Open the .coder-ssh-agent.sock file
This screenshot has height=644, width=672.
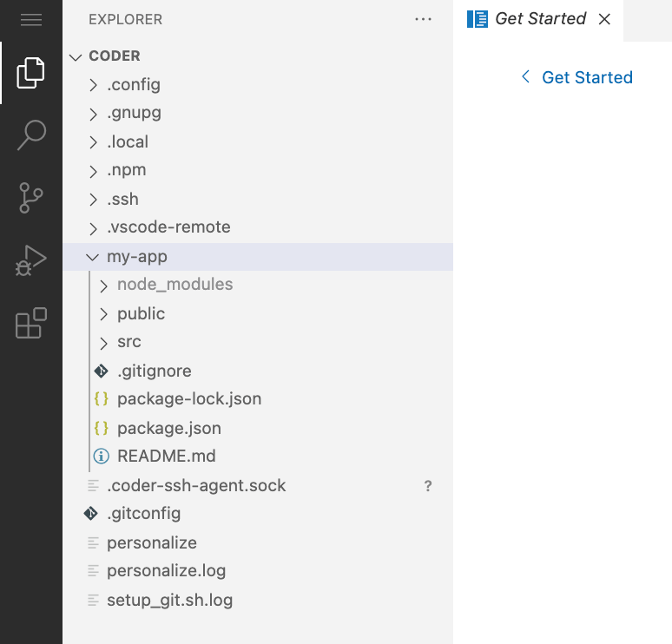pos(258,485)
